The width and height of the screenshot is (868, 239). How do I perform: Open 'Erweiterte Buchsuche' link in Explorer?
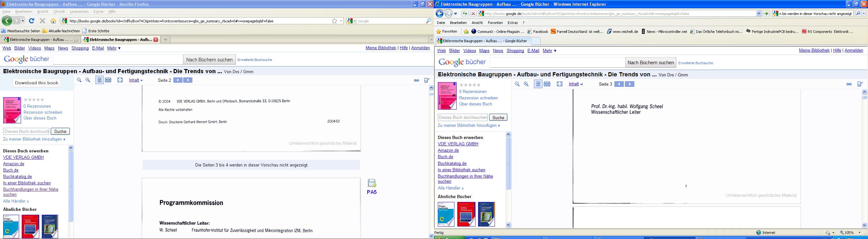tap(695, 63)
